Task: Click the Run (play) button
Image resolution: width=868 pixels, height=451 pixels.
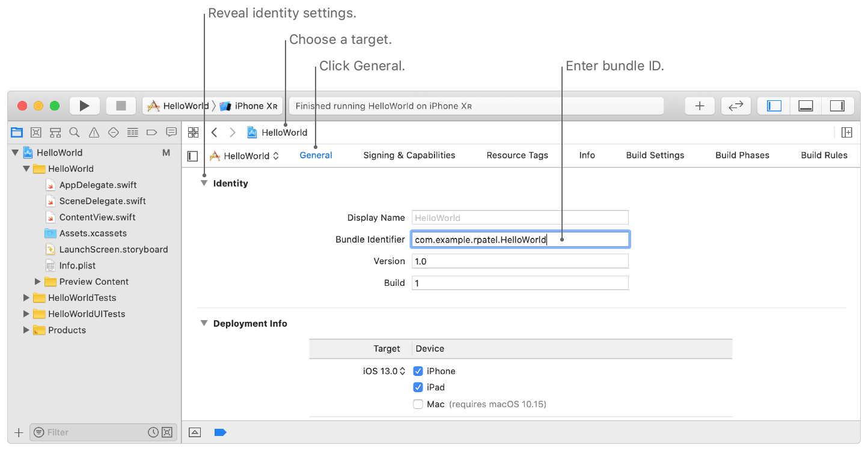Action: point(85,106)
